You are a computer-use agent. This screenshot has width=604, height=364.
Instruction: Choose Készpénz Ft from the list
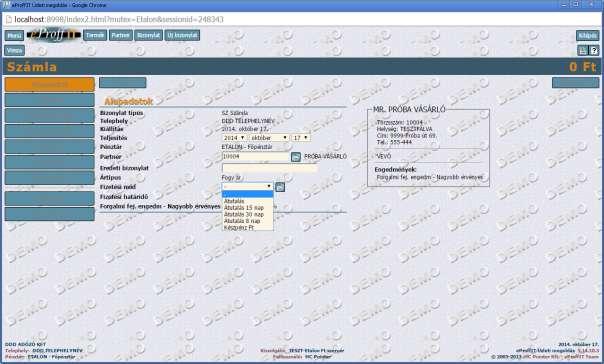(239, 228)
